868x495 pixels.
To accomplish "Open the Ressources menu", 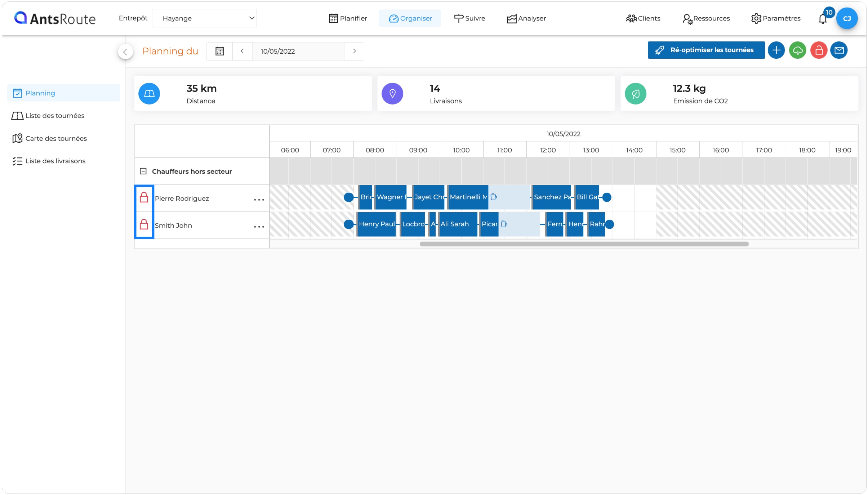I will pyautogui.click(x=706, y=18).
